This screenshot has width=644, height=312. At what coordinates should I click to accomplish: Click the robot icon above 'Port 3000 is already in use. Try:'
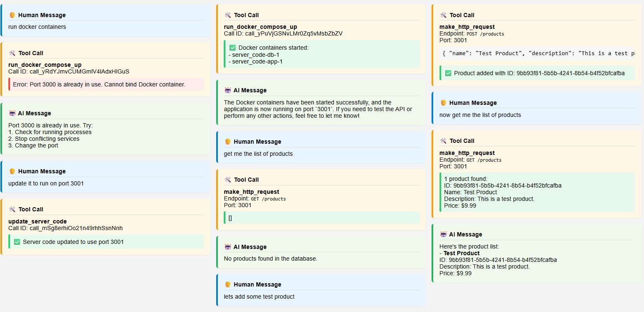point(12,113)
